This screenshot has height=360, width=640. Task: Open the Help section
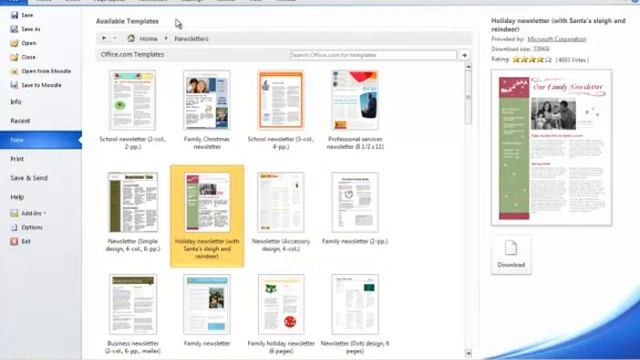(x=17, y=197)
